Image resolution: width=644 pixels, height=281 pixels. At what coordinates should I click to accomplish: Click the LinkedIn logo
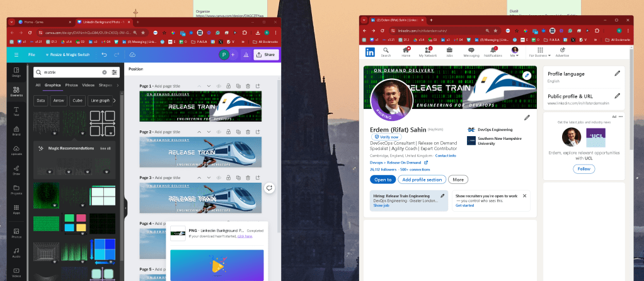point(370,52)
